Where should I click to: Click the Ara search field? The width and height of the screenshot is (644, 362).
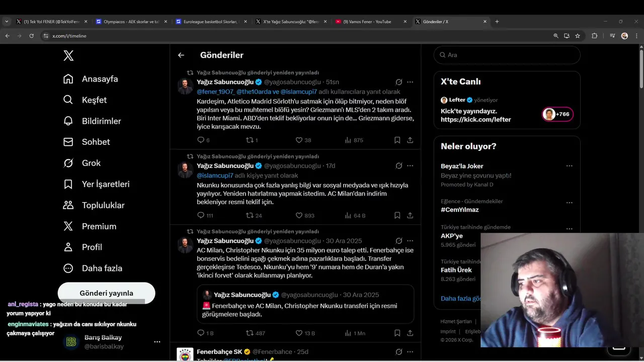[507, 55]
